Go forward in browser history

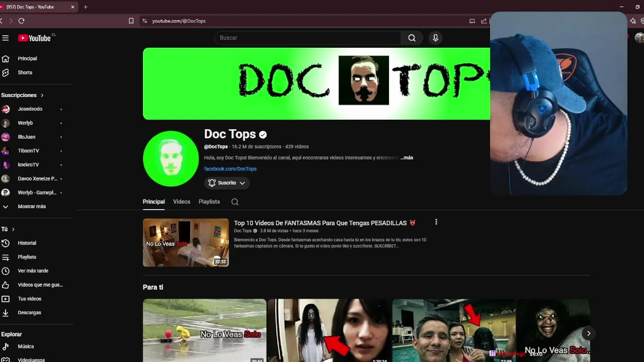[11, 21]
